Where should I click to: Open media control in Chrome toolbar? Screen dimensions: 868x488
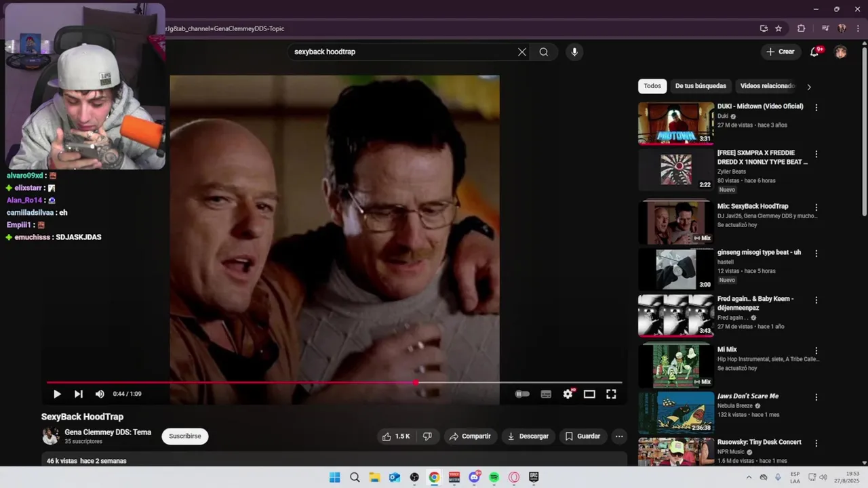click(x=825, y=28)
